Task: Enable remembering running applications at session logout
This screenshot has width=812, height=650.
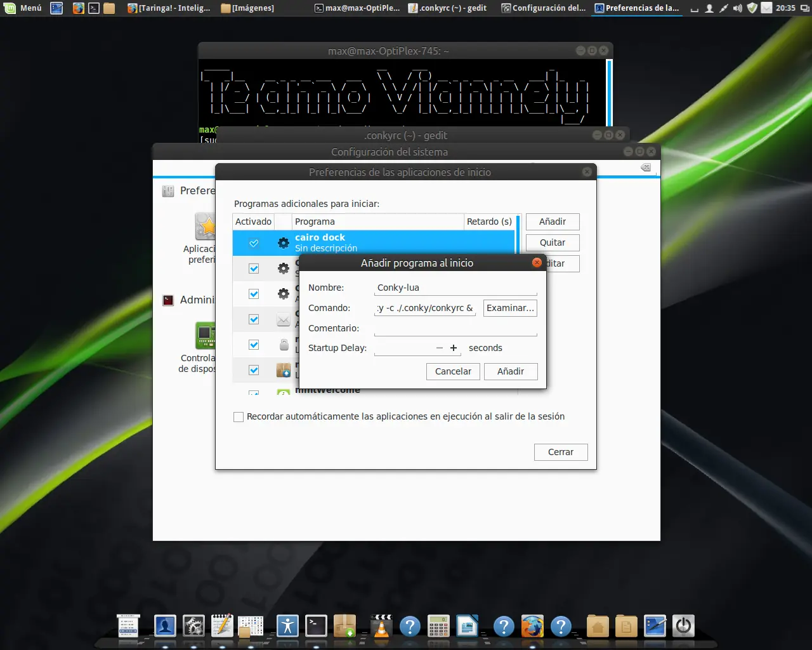Action: click(239, 416)
